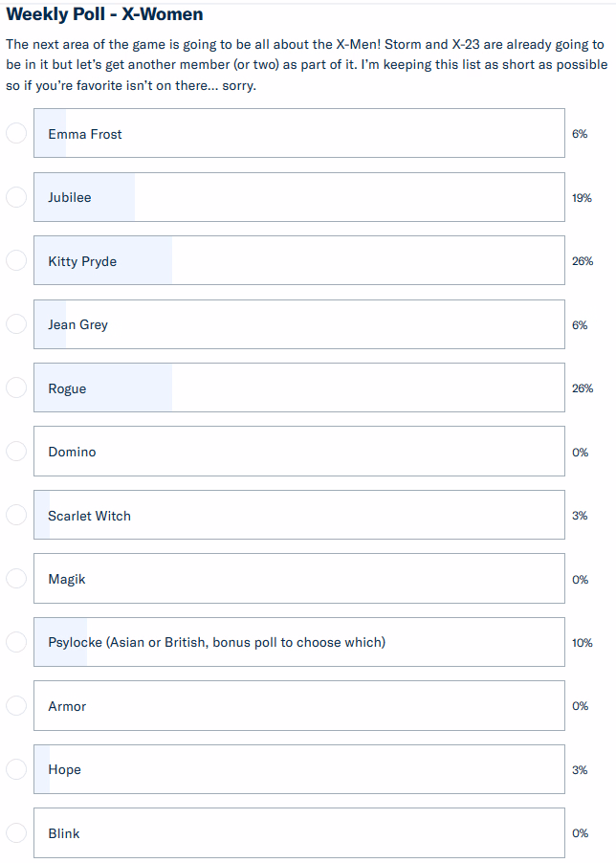The width and height of the screenshot is (616, 863).
Task: Choose the Jubilee radio option
Action: click(x=16, y=197)
